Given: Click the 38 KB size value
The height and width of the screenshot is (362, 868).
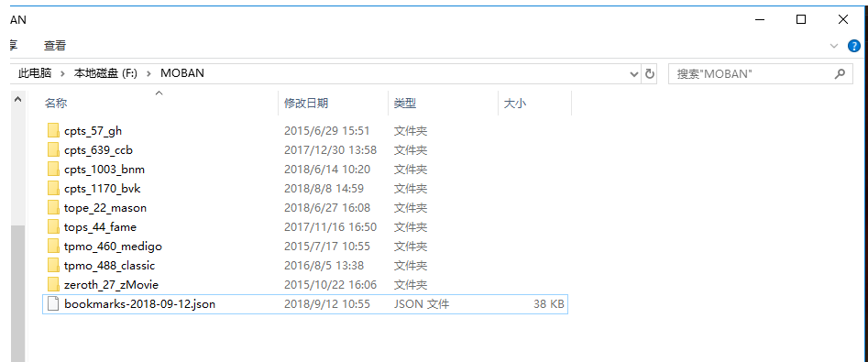Looking at the screenshot, I should [x=549, y=304].
